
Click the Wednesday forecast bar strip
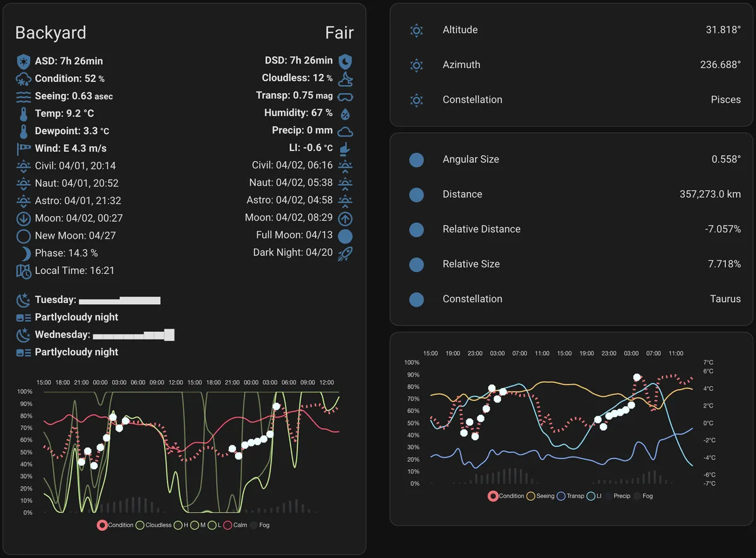point(134,335)
